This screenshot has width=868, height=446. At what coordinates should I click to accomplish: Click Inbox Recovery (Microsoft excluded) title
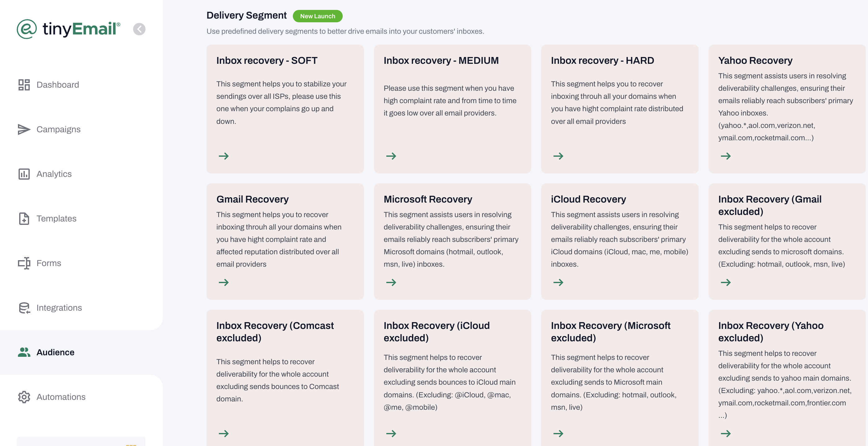coord(610,332)
